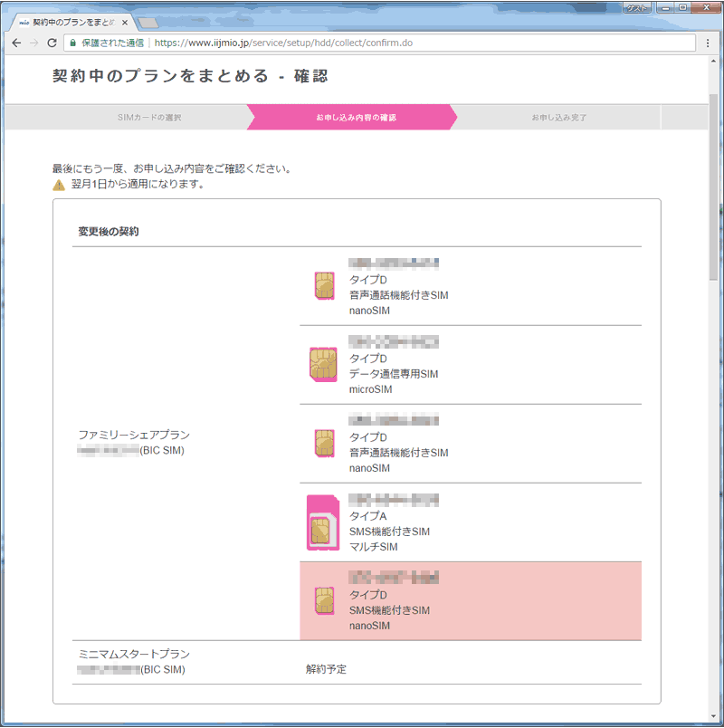Open the Chrome three-dot menu
The width and height of the screenshot is (724, 728).
(x=708, y=43)
